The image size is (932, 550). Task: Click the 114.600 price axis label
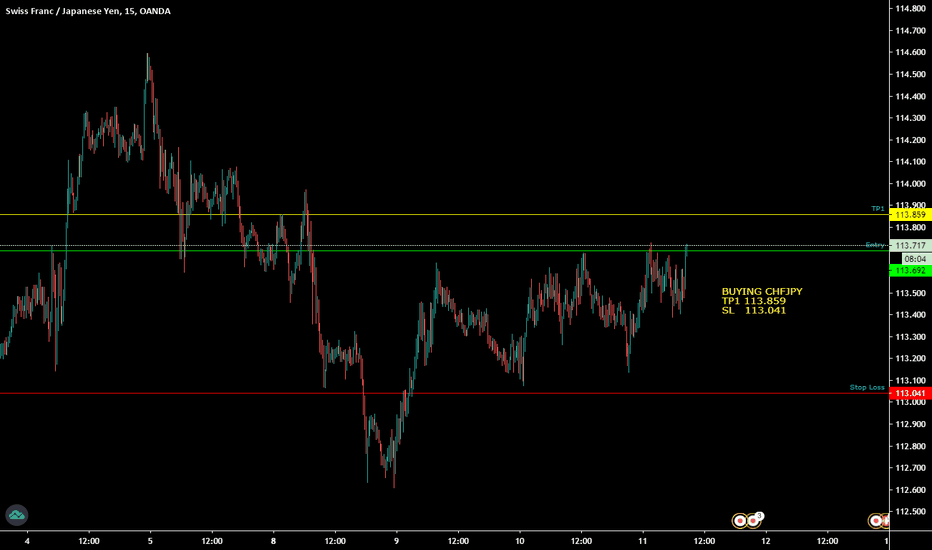click(x=911, y=52)
